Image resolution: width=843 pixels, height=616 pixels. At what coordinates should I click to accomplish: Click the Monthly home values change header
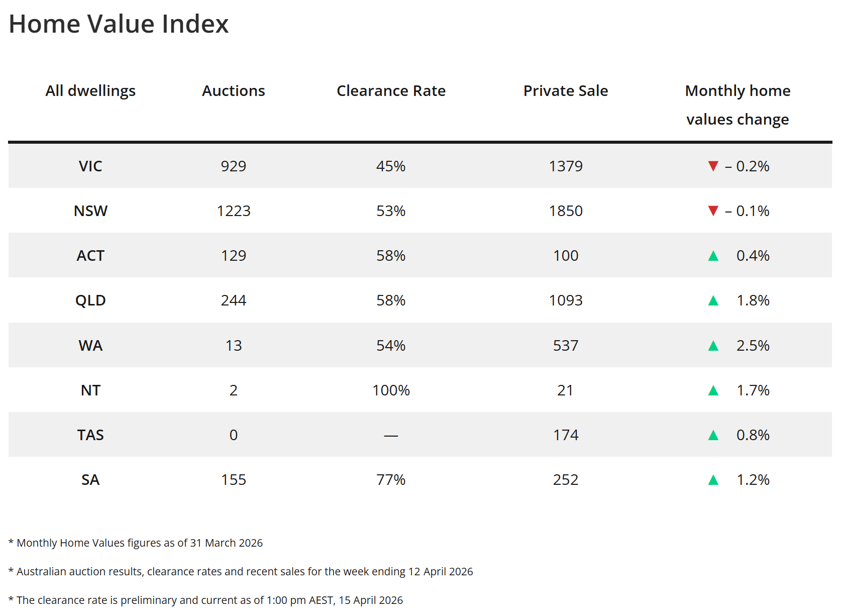(737, 105)
